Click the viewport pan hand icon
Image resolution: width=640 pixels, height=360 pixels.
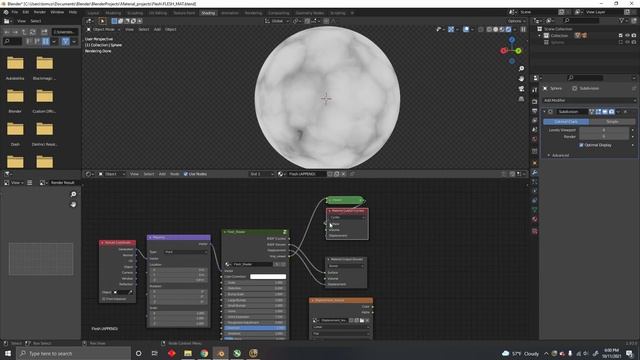point(521,78)
